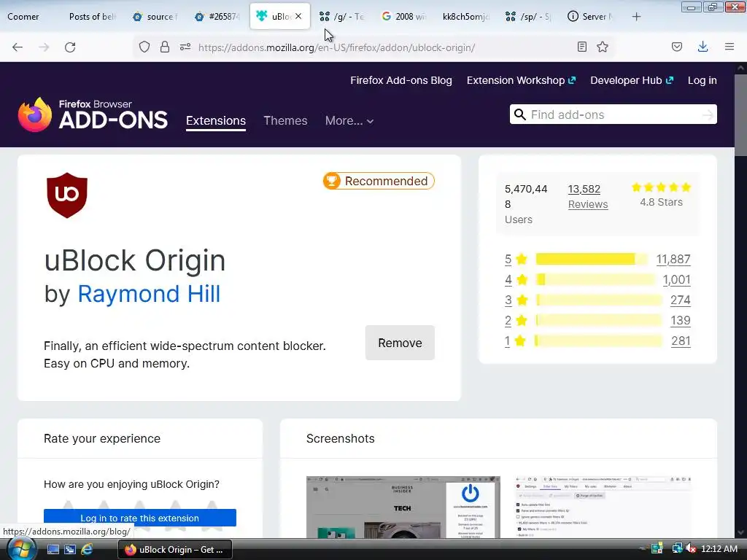This screenshot has height=560, width=747.
Task: Save the page to Pocket
Action: [x=677, y=47]
